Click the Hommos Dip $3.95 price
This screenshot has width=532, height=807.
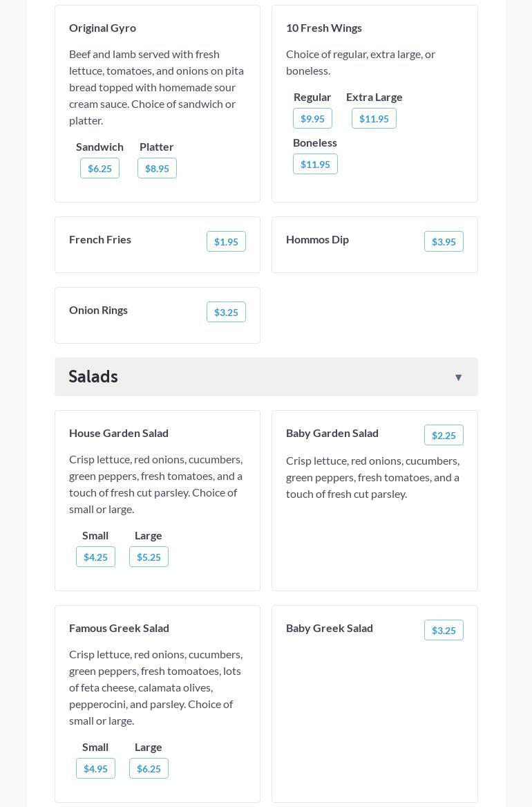(x=444, y=241)
